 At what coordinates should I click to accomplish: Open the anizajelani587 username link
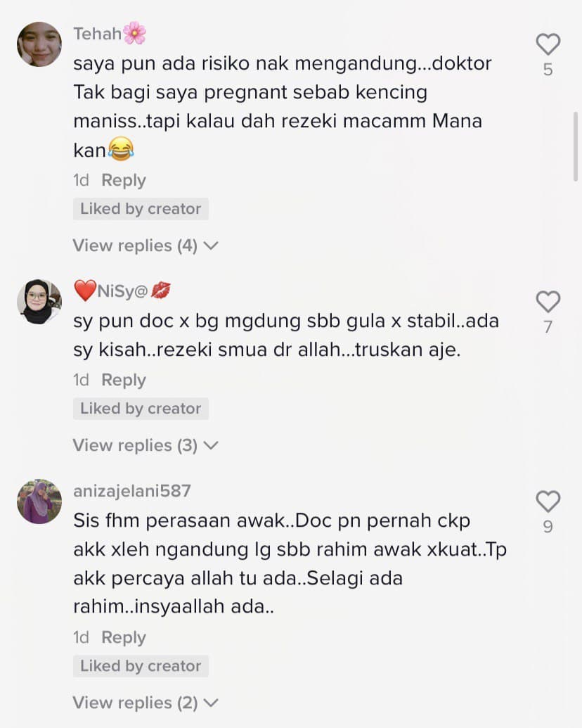pos(132,491)
